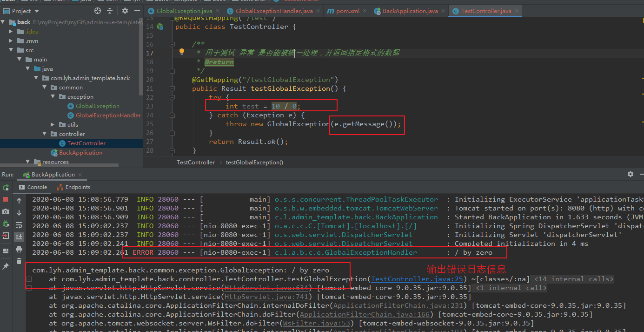This screenshot has height=332, width=644.
Task: Collapse the common package
Action: coord(45,87)
